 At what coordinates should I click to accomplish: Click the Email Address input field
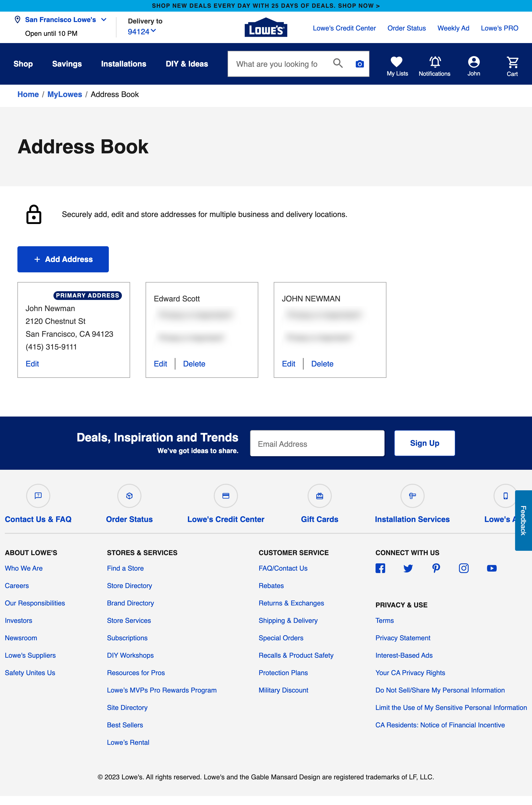point(317,443)
